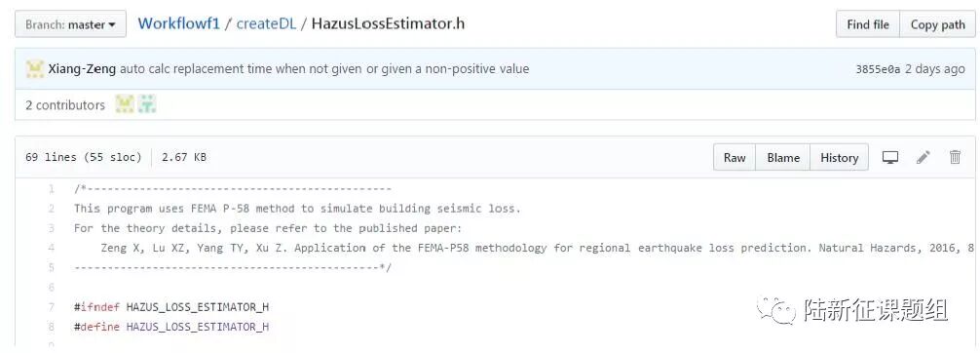View the Raw file
The image size is (980, 353).
pos(735,158)
